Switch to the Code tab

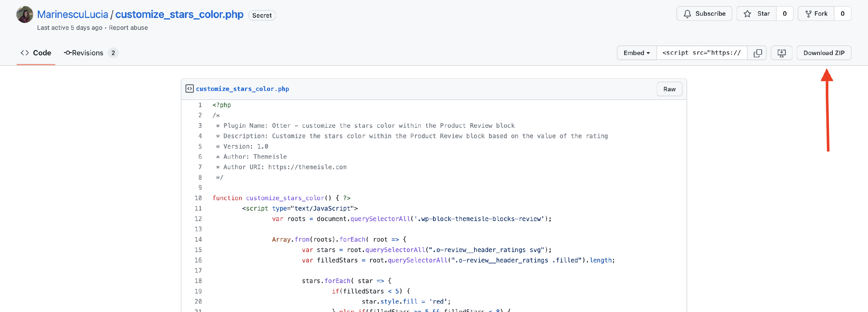coord(36,53)
